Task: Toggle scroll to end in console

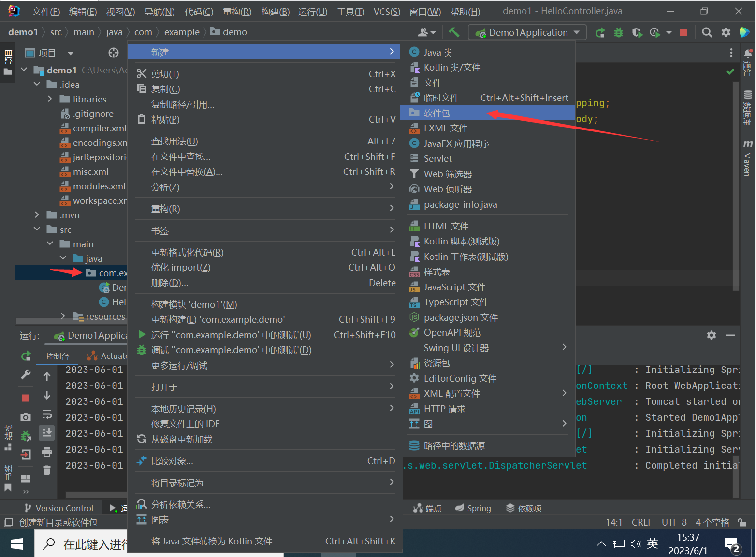Action: pos(47,432)
